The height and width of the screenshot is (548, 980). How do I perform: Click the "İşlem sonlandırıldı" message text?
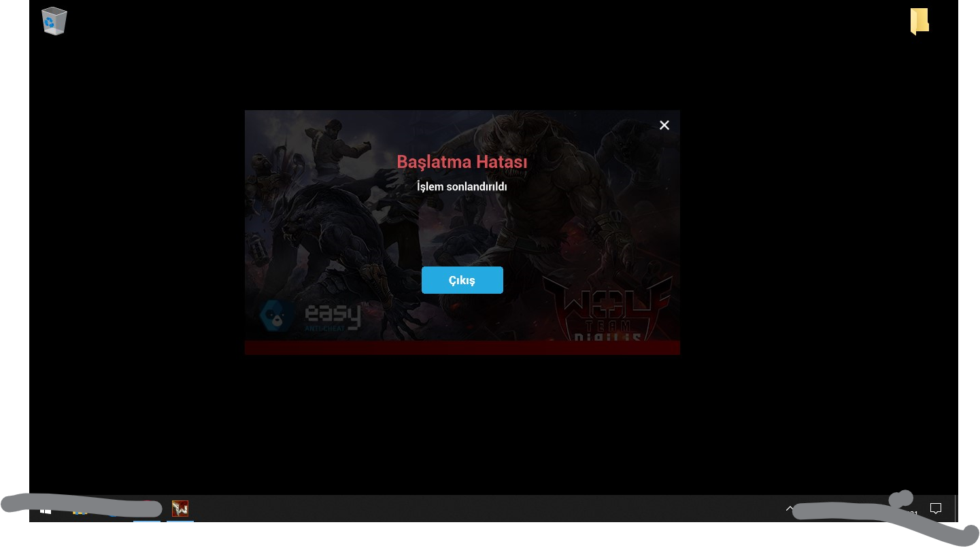(462, 186)
